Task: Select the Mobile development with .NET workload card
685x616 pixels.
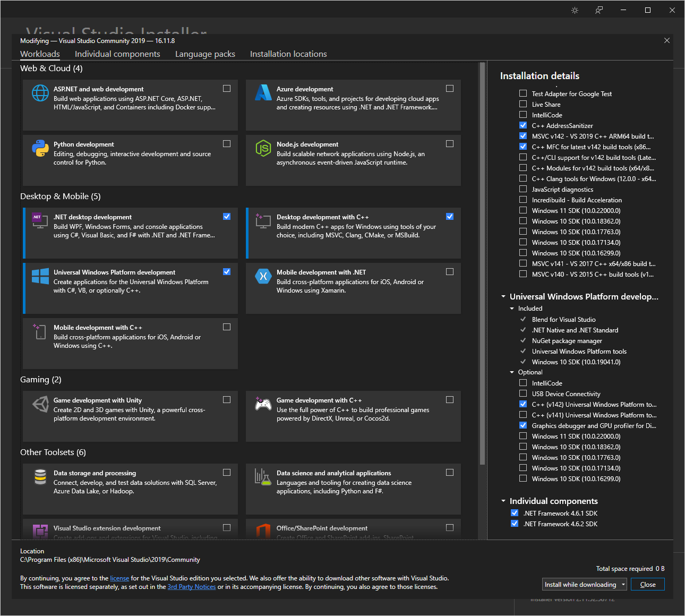Action: (x=353, y=288)
